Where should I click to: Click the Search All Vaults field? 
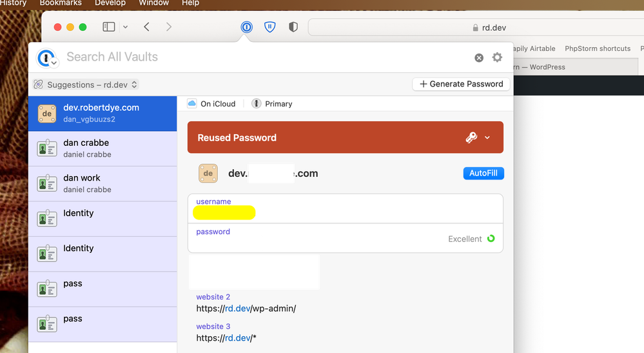click(x=258, y=57)
